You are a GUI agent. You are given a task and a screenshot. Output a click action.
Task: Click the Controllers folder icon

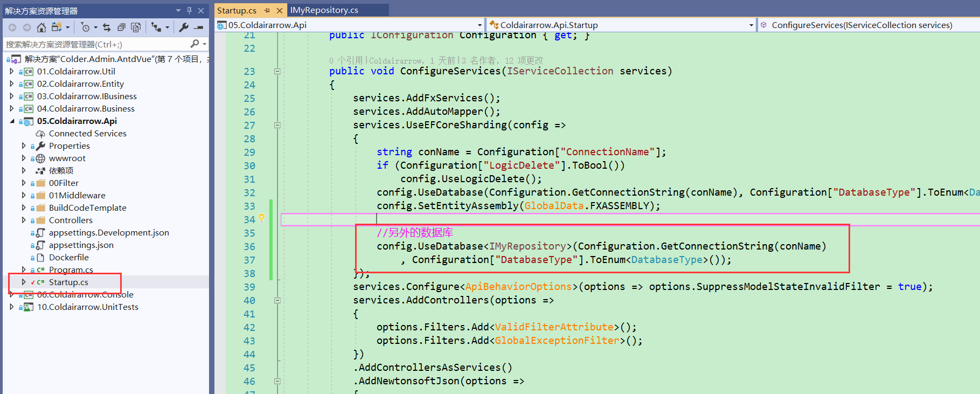40,220
